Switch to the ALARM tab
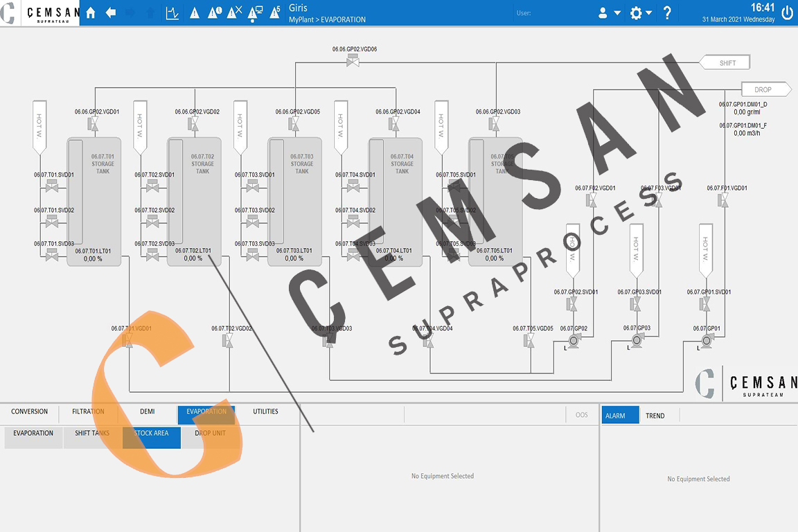 (x=620, y=415)
